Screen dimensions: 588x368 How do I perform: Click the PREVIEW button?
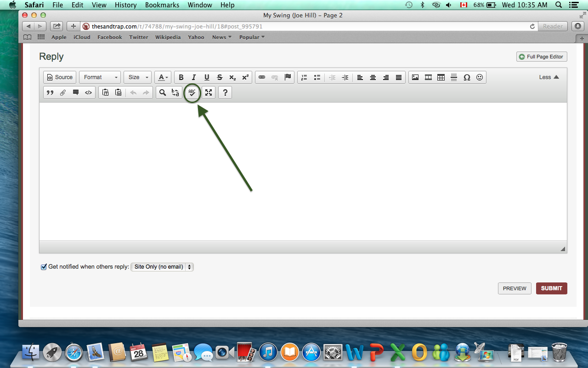point(514,288)
